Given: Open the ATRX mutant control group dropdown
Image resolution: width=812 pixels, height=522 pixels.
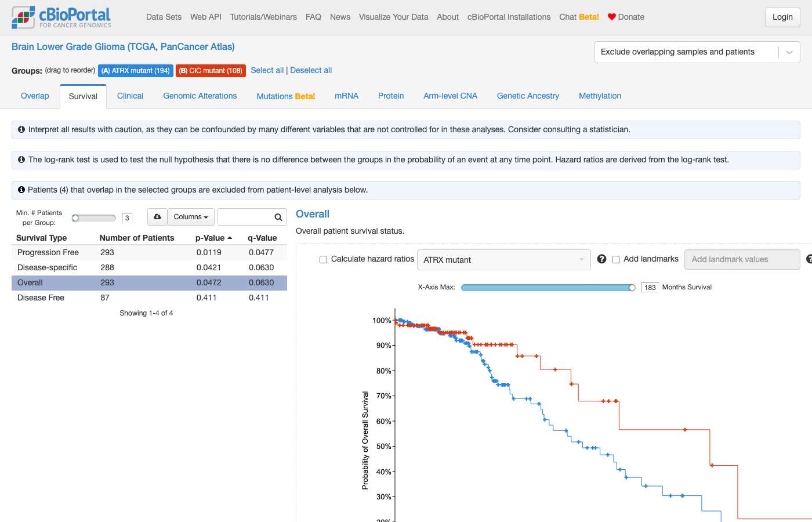Looking at the screenshot, I should click(503, 260).
